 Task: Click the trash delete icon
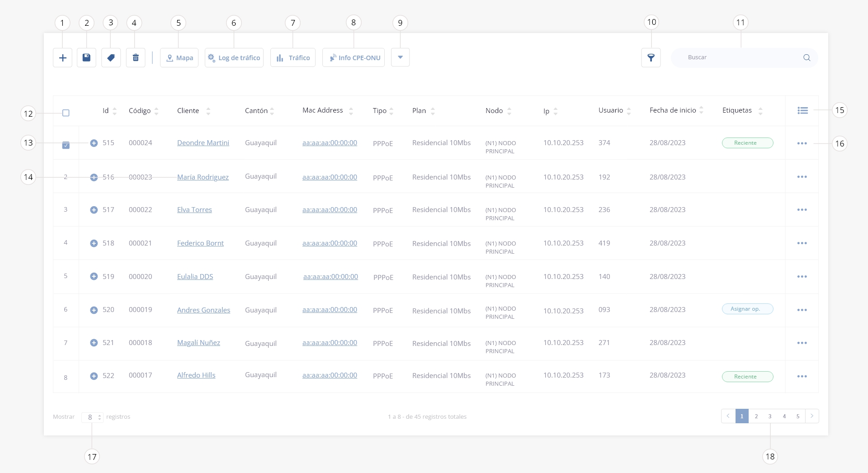click(x=136, y=58)
